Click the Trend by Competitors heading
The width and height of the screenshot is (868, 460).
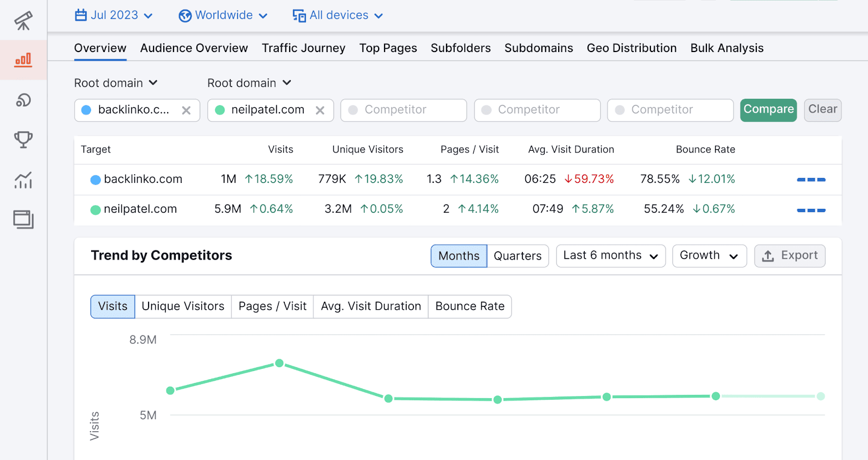point(162,255)
